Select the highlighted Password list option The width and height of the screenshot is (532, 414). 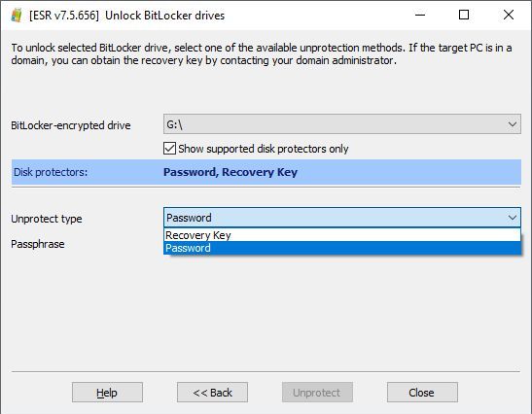click(342, 248)
